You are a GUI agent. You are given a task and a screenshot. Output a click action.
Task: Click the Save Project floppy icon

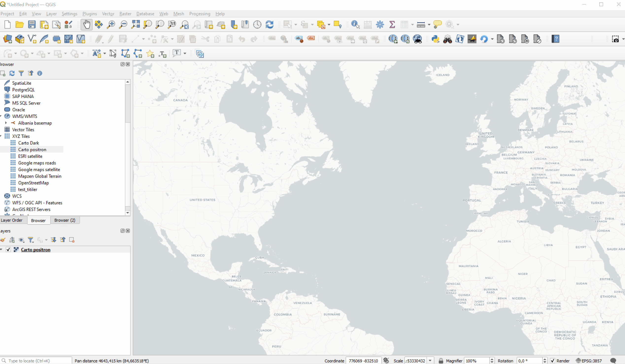[32, 25]
